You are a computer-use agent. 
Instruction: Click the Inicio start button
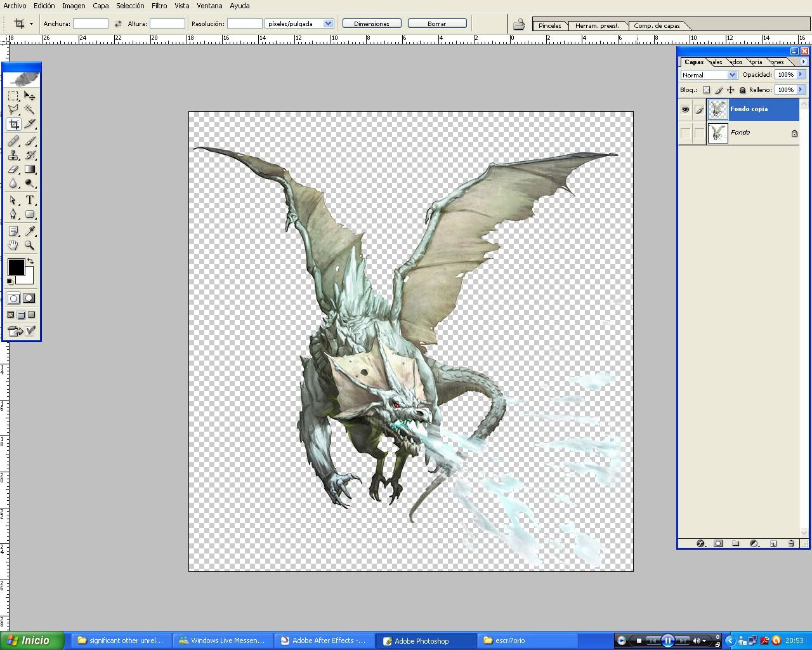[x=32, y=640]
